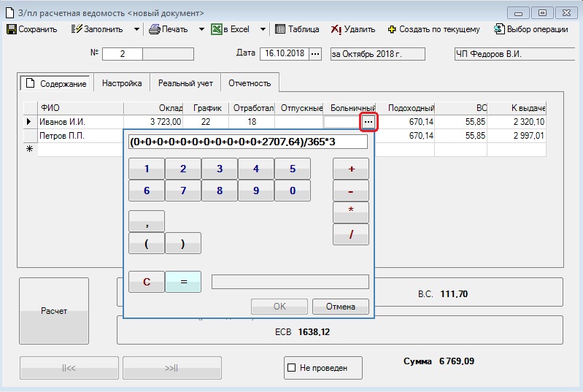This screenshot has height=392, width=583.
Task: Open the Таблица (Table) toolbar item
Action: [280, 29]
